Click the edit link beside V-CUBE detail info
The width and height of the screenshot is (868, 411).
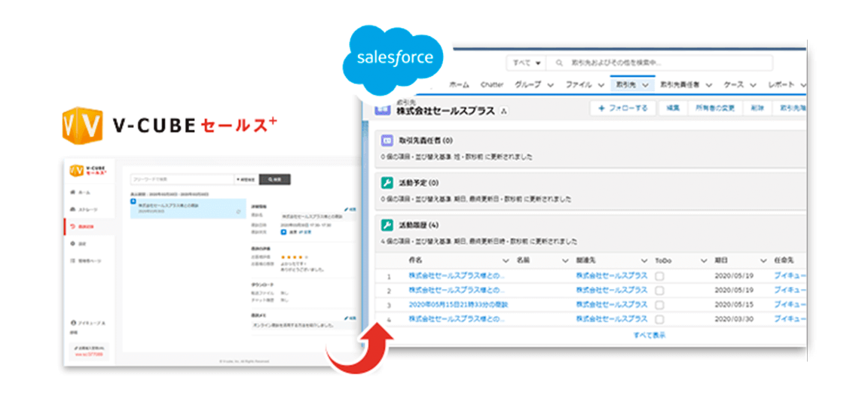(350, 210)
